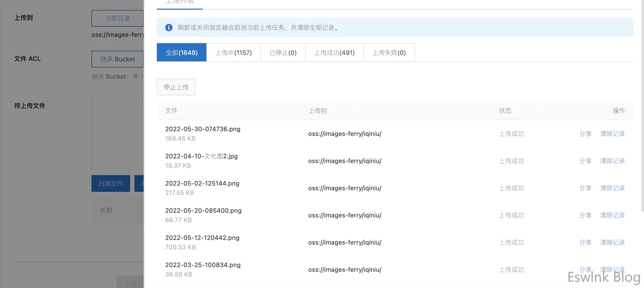
Task: Choose 继承 Bucket ACL option
Action: coord(117,59)
